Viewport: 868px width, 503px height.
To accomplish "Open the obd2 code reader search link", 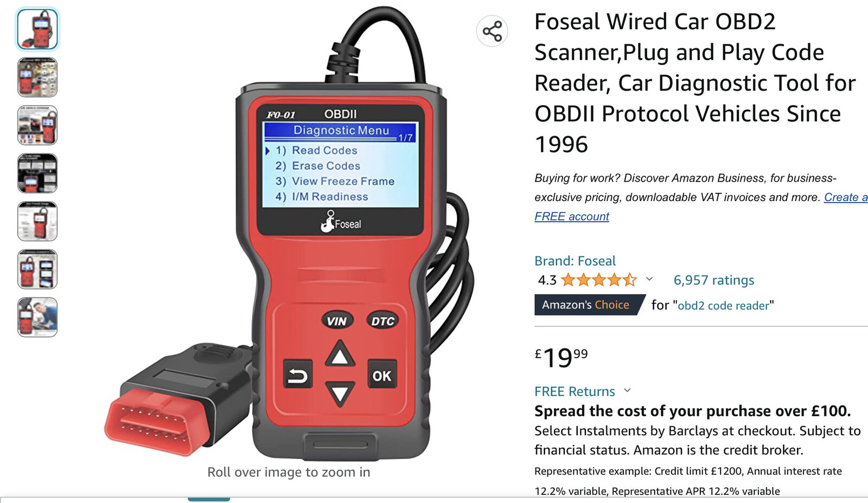I will [723, 305].
